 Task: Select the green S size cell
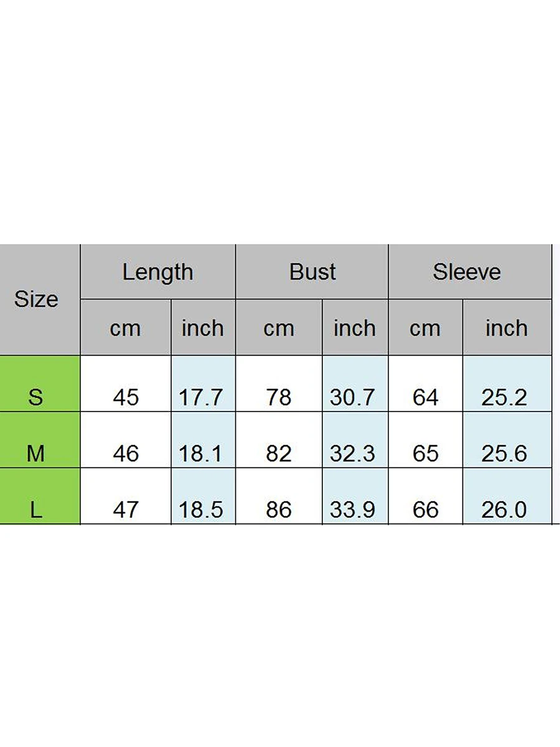tap(36, 397)
